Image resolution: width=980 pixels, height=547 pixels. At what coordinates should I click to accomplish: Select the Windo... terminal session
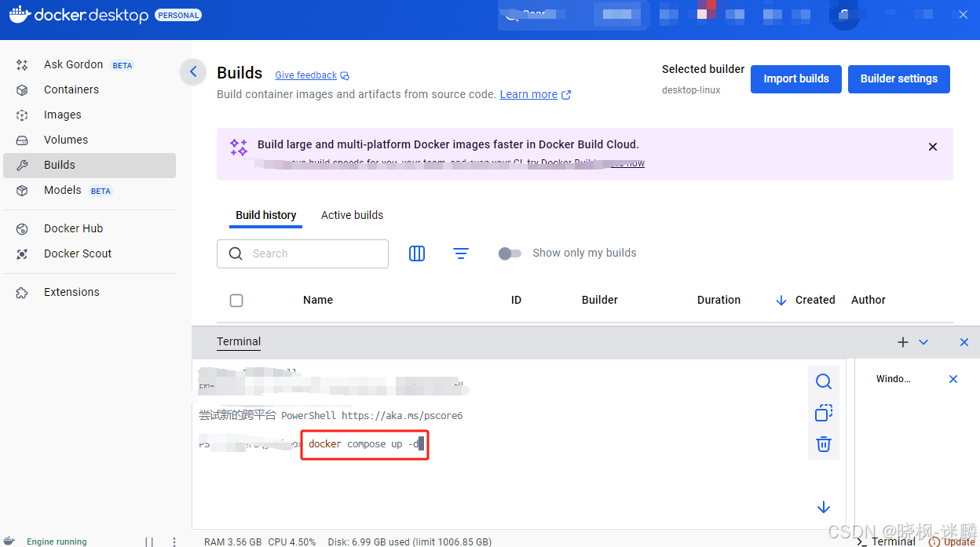point(894,379)
